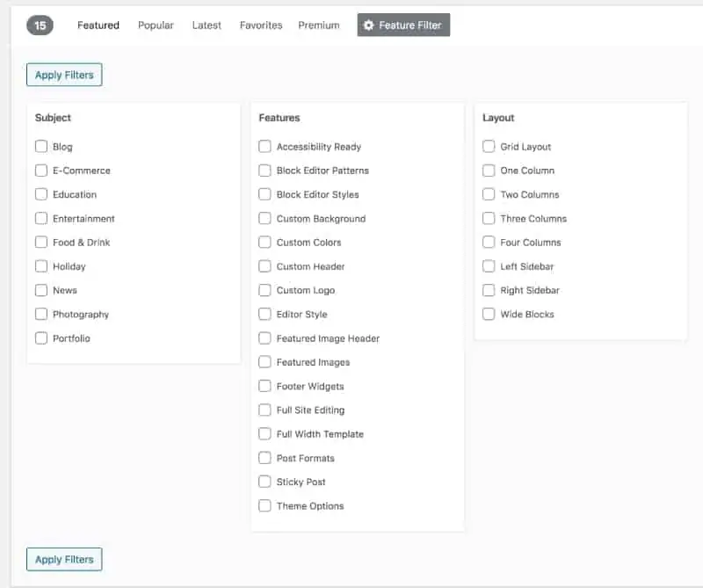The image size is (703, 588).
Task: Click the top Apply Filters button
Action: coord(64,75)
